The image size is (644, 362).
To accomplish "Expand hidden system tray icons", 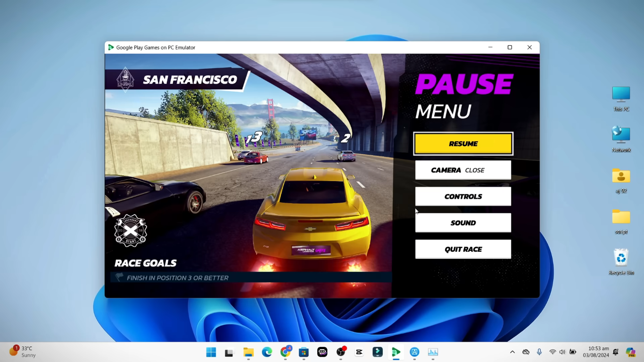I will click(512, 352).
